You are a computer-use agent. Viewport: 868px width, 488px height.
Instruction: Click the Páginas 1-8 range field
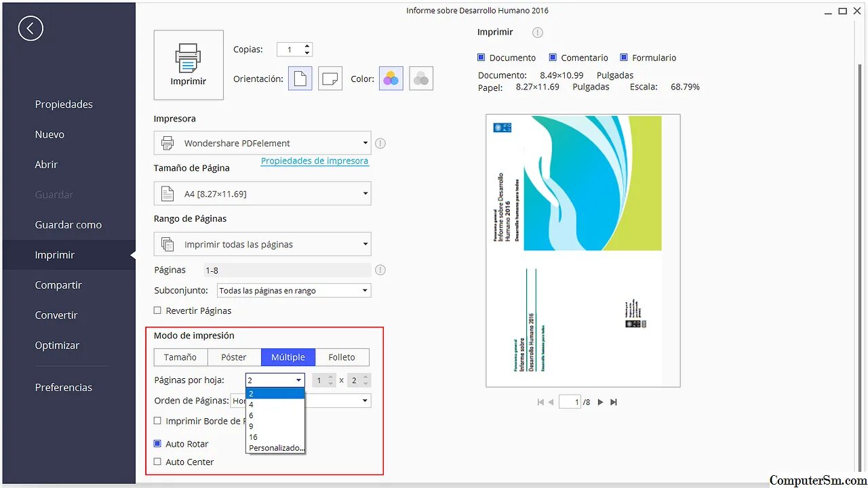[x=287, y=270]
